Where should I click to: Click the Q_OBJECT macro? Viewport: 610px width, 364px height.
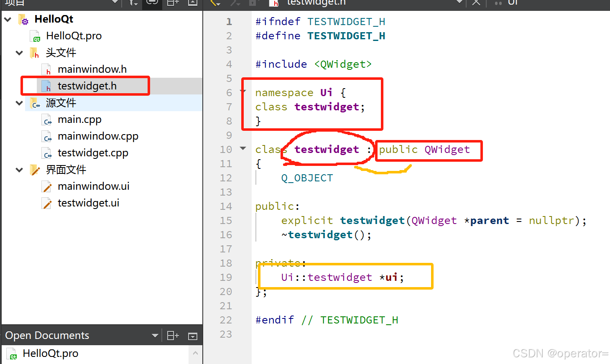(307, 178)
